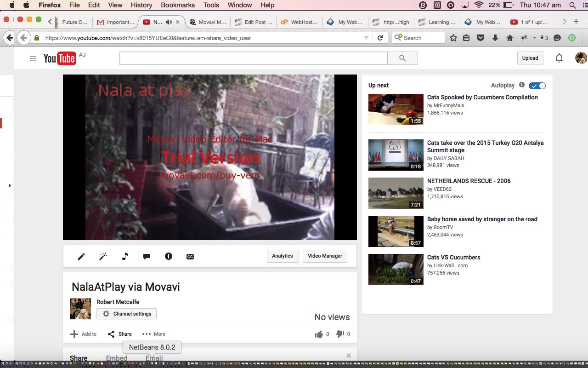Image resolution: width=588 pixels, height=368 pixels.
Task: Open the URL bar history dropdown arrow
Action: (366, 38)
